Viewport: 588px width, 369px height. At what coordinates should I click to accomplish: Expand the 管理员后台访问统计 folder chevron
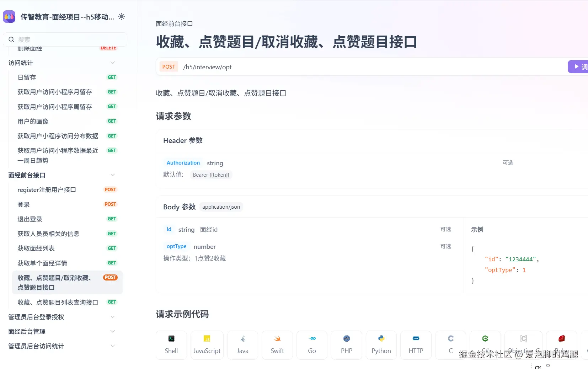coord(113,346)
